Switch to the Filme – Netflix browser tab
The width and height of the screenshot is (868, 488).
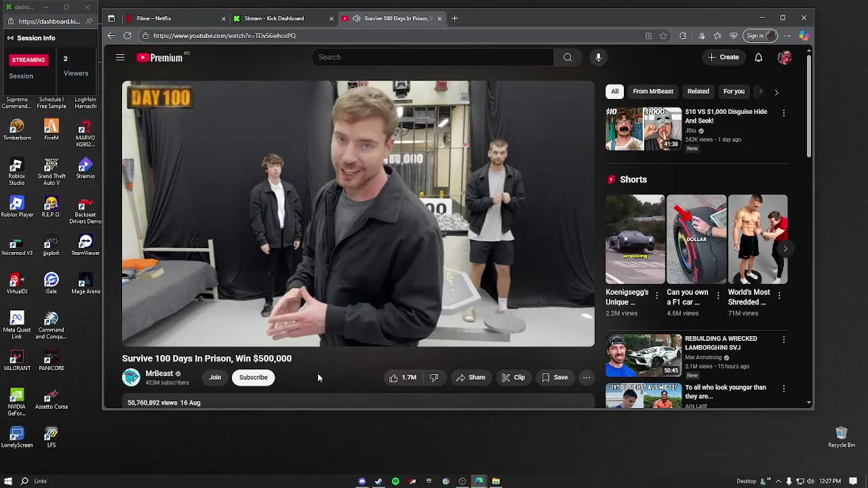pos(175,18)
